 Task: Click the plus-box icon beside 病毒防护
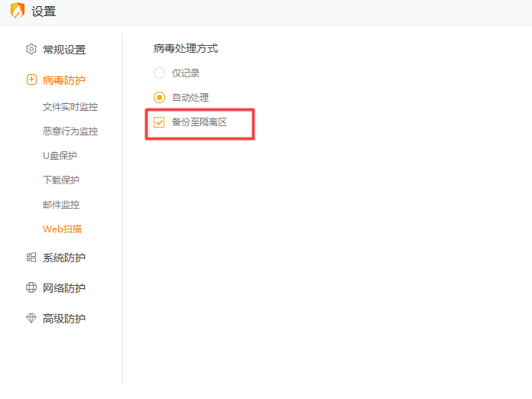31,79
